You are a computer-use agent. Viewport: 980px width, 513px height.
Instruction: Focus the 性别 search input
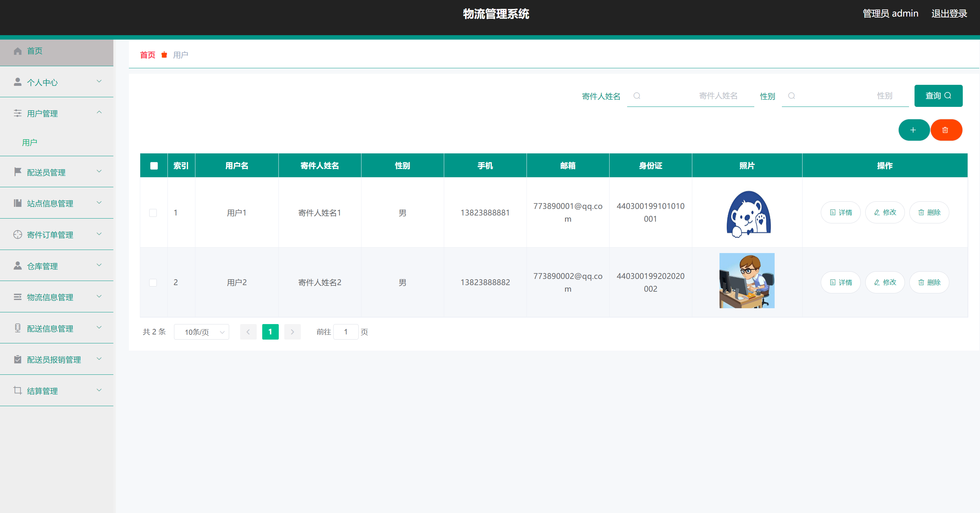click(845, 96)
